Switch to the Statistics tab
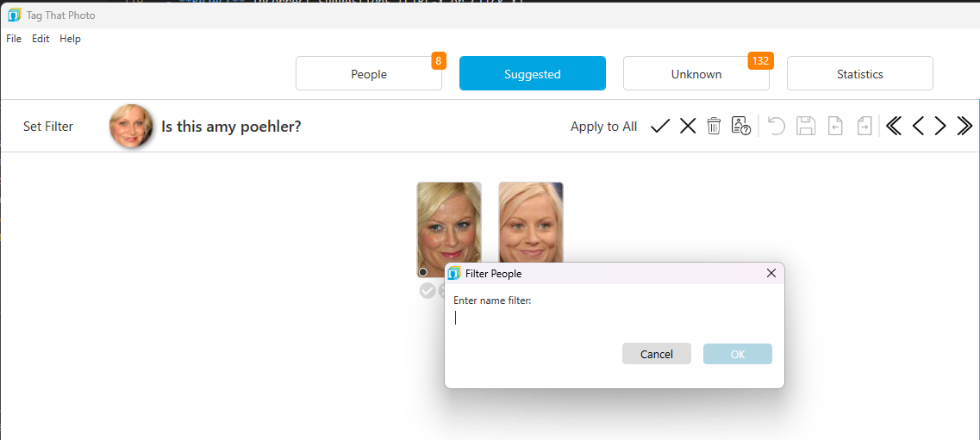Viewport: 980px width, 440px height. [x=860, y=74]
